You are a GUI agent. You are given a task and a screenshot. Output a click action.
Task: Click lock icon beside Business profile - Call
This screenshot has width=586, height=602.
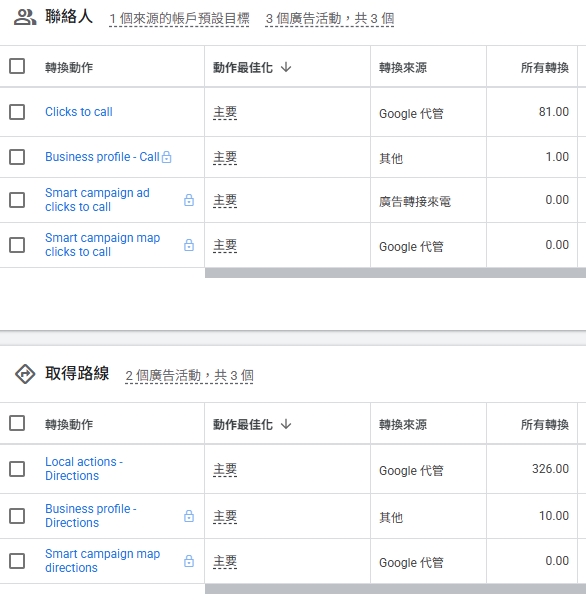(x=166, y=157)
